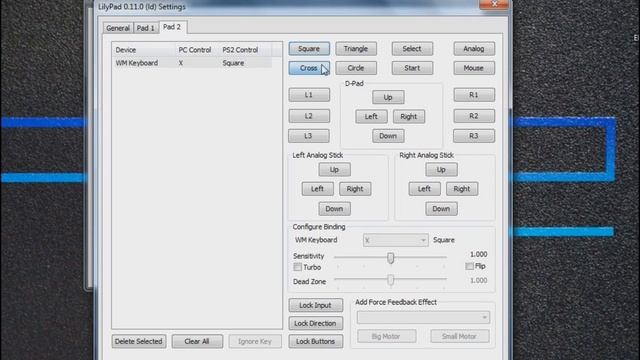Open the PC control X dropdown
This screenshot has width=640, height=360.
coord(395,240)
